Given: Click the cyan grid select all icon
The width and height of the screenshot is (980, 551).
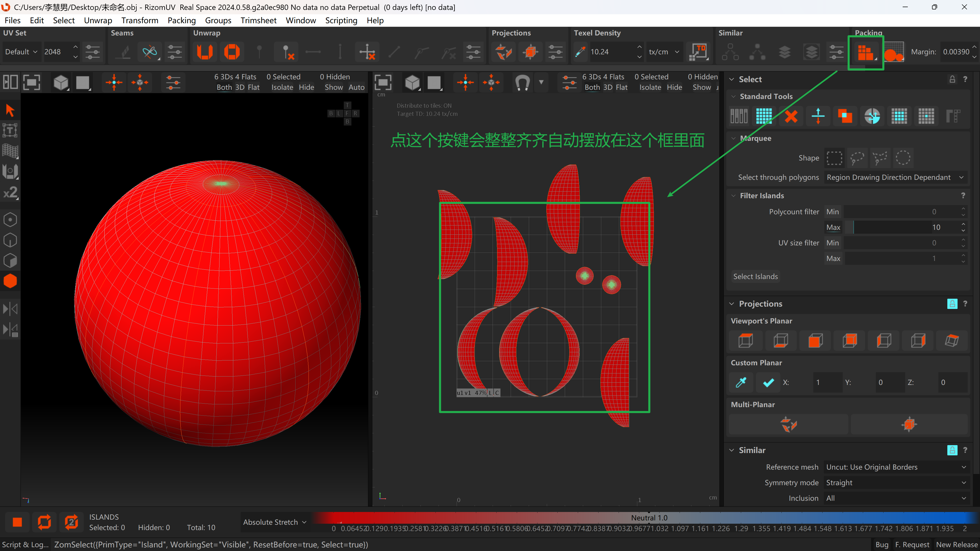Looking at the screenshot, I should (764, 116).
